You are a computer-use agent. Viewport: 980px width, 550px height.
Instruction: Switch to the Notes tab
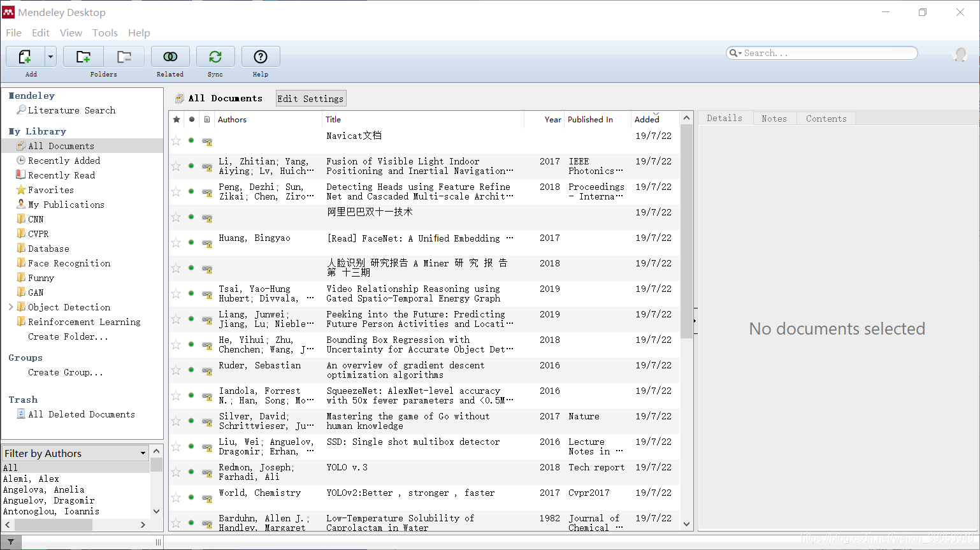pos(774,119)
